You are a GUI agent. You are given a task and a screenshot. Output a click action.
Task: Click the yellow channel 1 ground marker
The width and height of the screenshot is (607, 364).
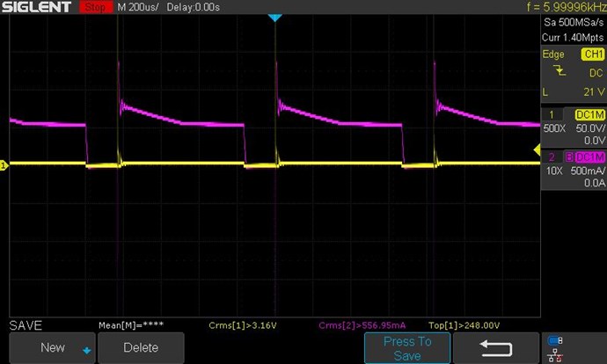coord(4,165)
